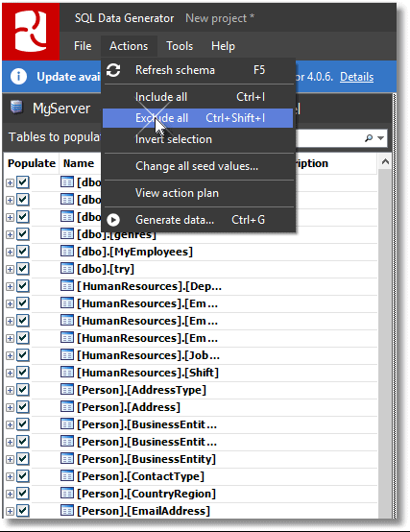Uncheck the Populate box for [dbo].[try]
The width and height of the screenshot is (410, 532).
(23, 269)
